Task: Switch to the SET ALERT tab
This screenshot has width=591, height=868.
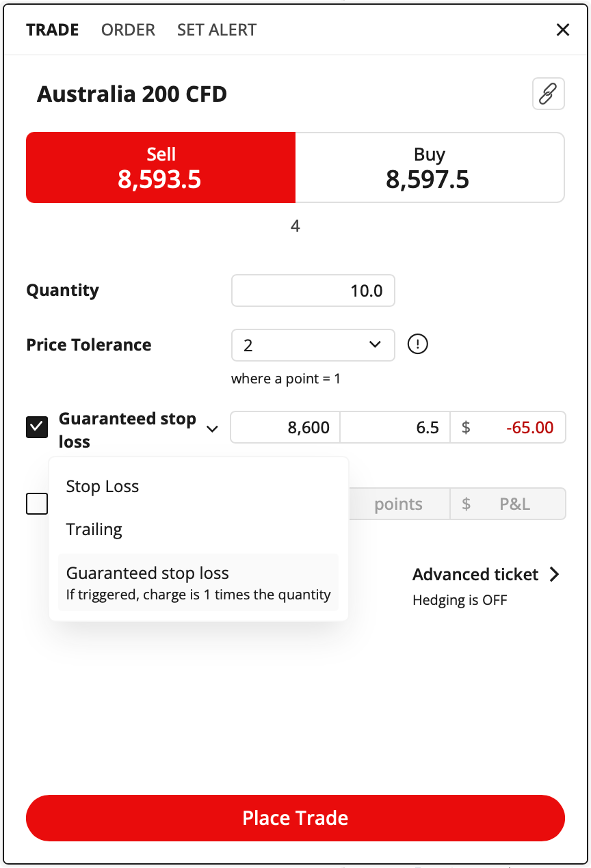Action: (217, 30)
